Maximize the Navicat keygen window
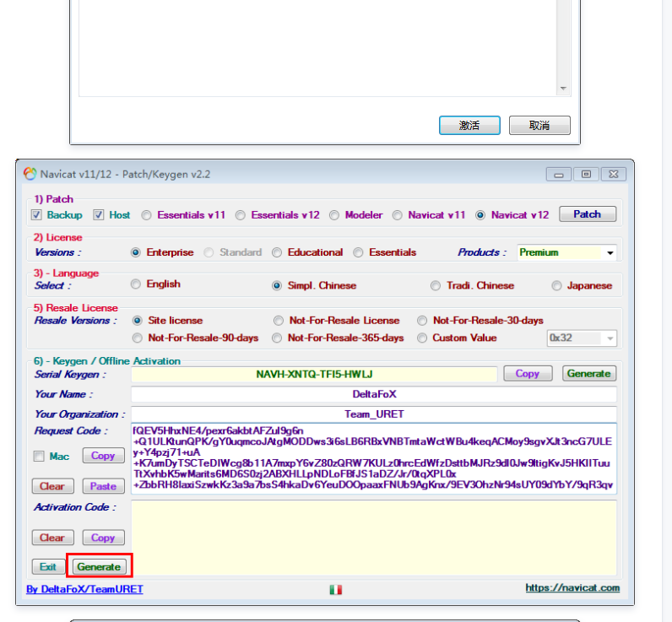The image size is (672, 622). [586, 175]
